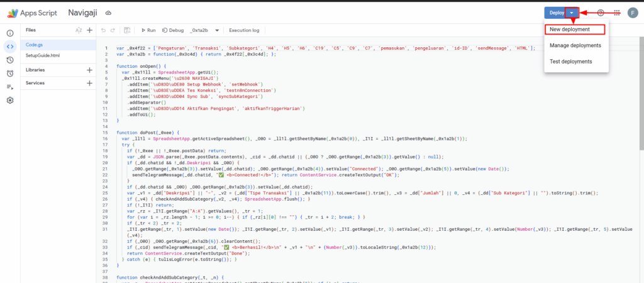
Task: Add a new file with plus icon
Action: (89, 30)
